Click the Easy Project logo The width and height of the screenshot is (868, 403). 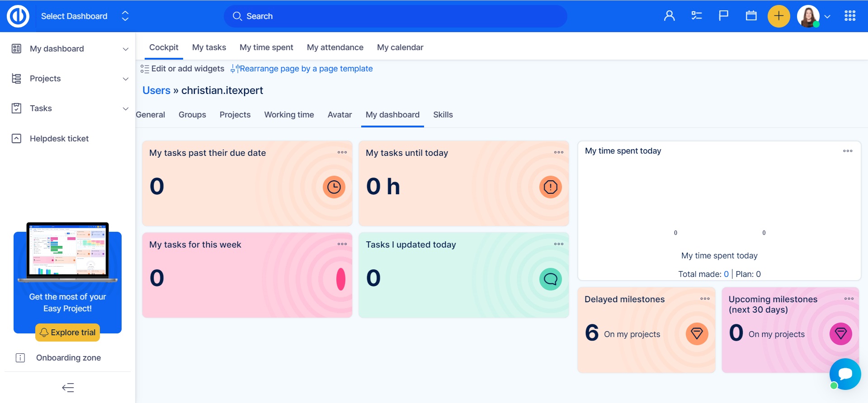18,16
